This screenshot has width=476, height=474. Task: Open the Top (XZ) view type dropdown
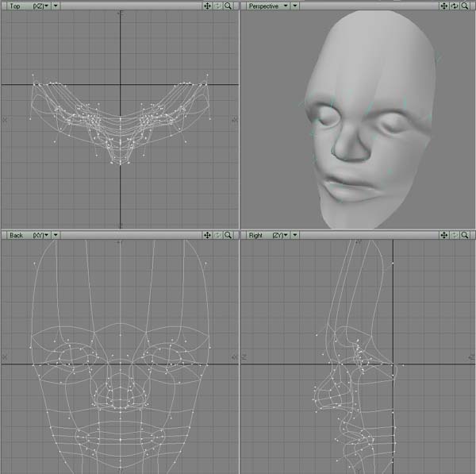(x=29, y=6)
